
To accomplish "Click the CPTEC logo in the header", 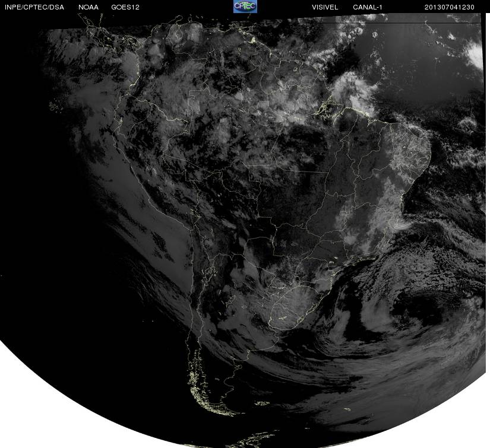I will [245, 7].
